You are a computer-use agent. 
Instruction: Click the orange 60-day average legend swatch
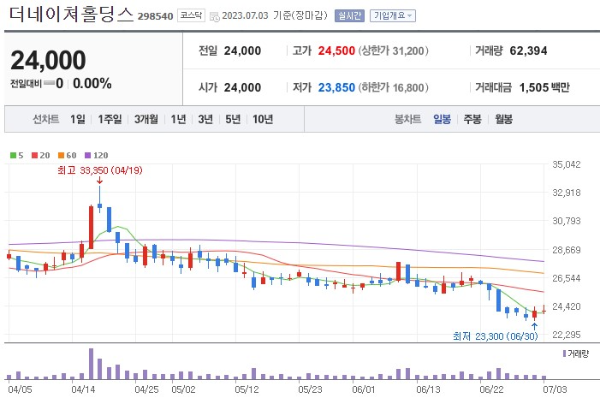pos(61,155)
